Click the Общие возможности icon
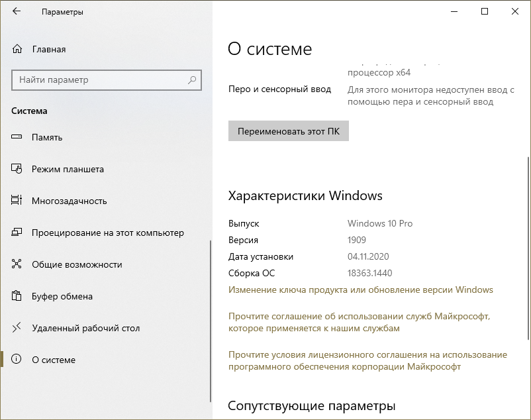 coord(18,264)
